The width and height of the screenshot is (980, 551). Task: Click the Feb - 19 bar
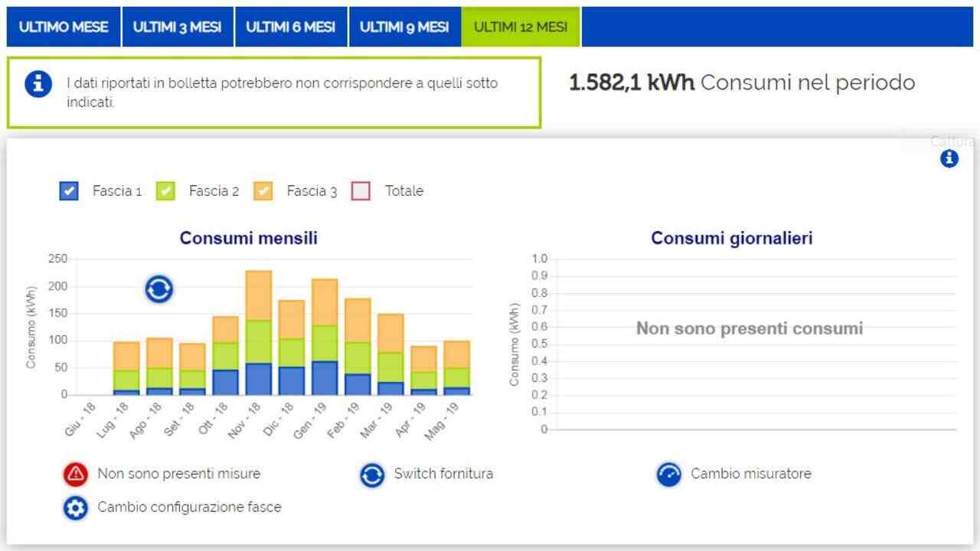(358, 347)
